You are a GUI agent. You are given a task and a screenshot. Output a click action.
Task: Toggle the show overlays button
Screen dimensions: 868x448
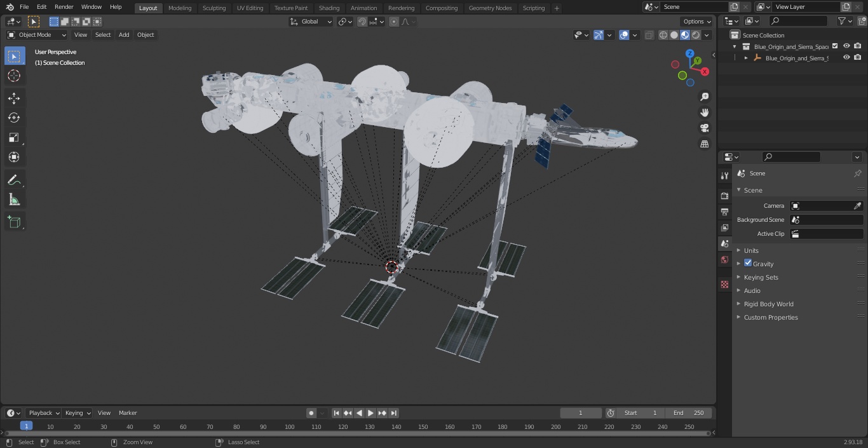(624, 35)
